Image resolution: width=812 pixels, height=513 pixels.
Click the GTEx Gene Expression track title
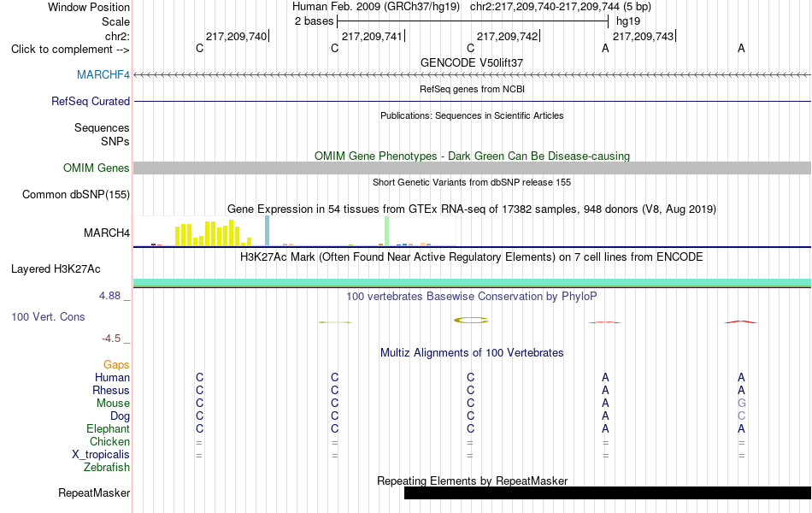(x=472, y=209)
